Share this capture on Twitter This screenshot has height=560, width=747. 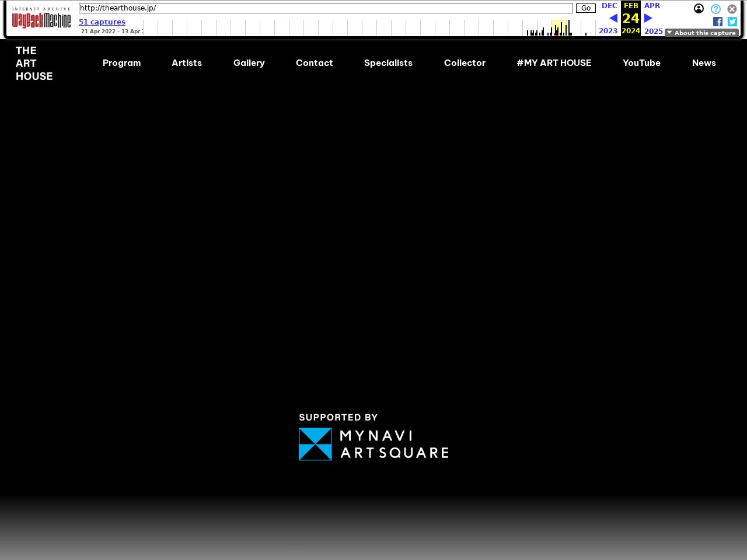[732, 22]
